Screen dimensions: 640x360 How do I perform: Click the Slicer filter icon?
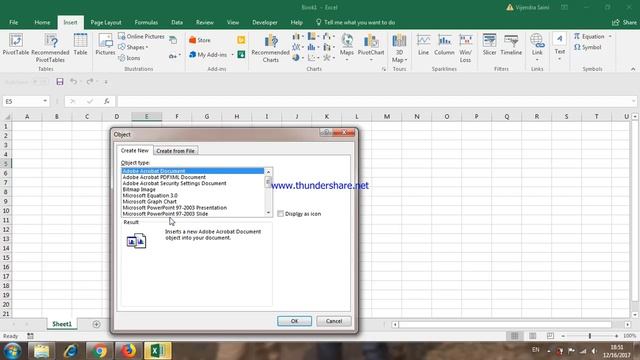489,44
